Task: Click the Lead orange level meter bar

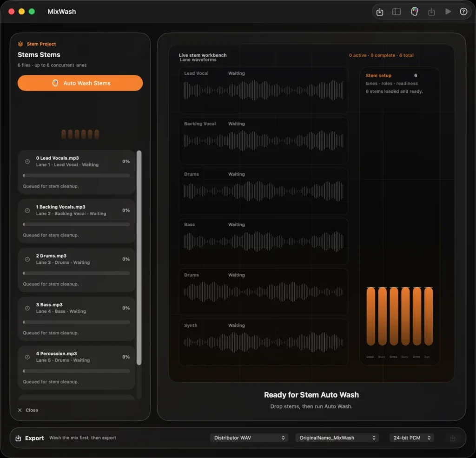Action: point(370,316)
